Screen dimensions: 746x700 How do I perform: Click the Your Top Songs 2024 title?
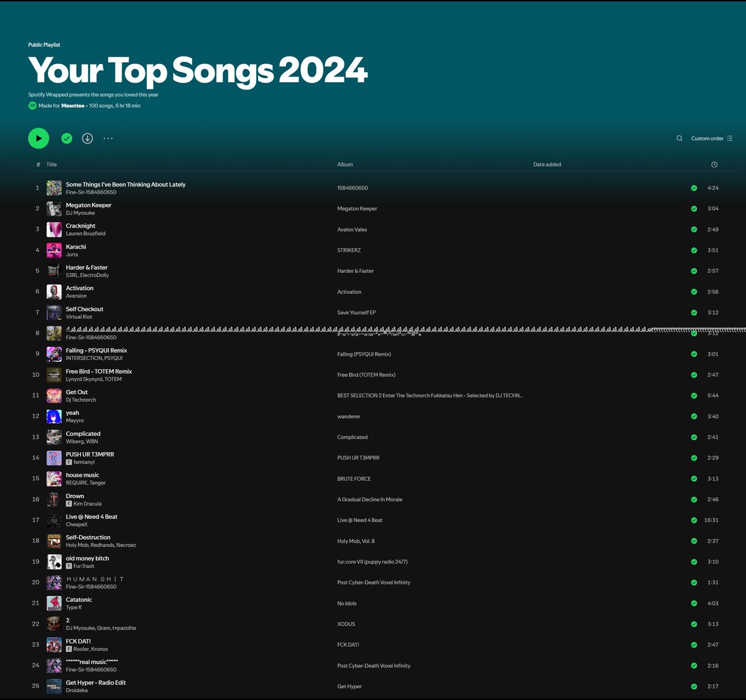pos(198,70)
